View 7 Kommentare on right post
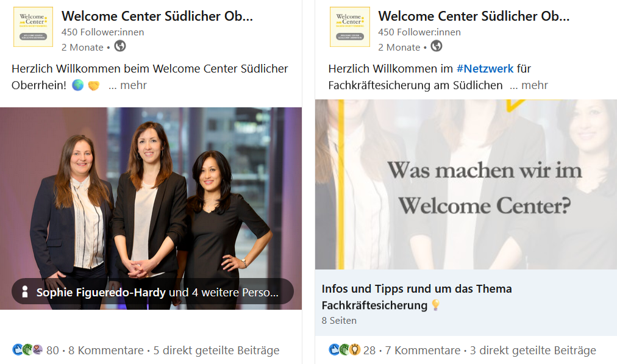The height and width of the screenshot is (364, 617). (423, 350)
